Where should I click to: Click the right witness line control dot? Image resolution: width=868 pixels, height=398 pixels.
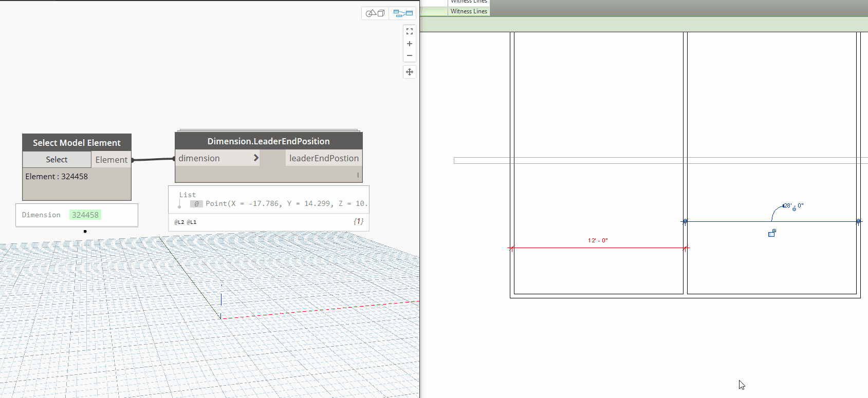(858, 221)
